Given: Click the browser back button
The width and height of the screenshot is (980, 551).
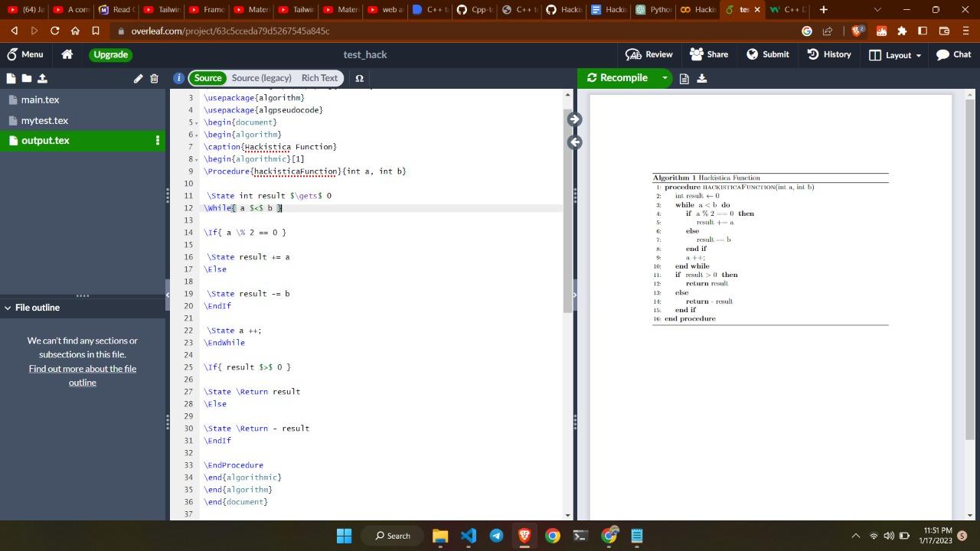Looking at the screenshot, I should coord(15,31).
